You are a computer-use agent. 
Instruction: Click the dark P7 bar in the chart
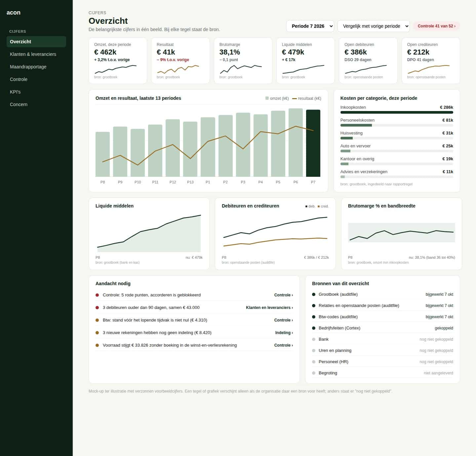click(313, 143)
